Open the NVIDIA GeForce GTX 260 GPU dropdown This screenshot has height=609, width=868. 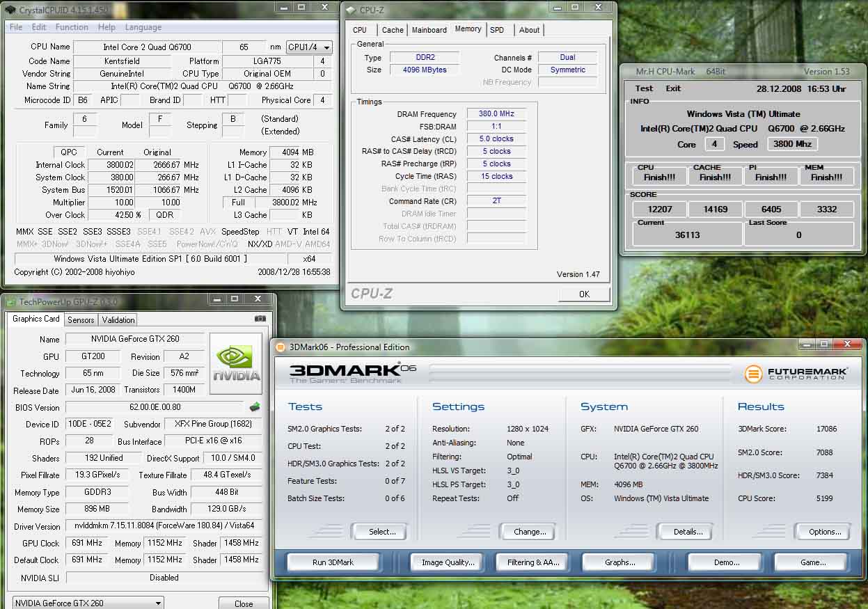pos(88,603)
